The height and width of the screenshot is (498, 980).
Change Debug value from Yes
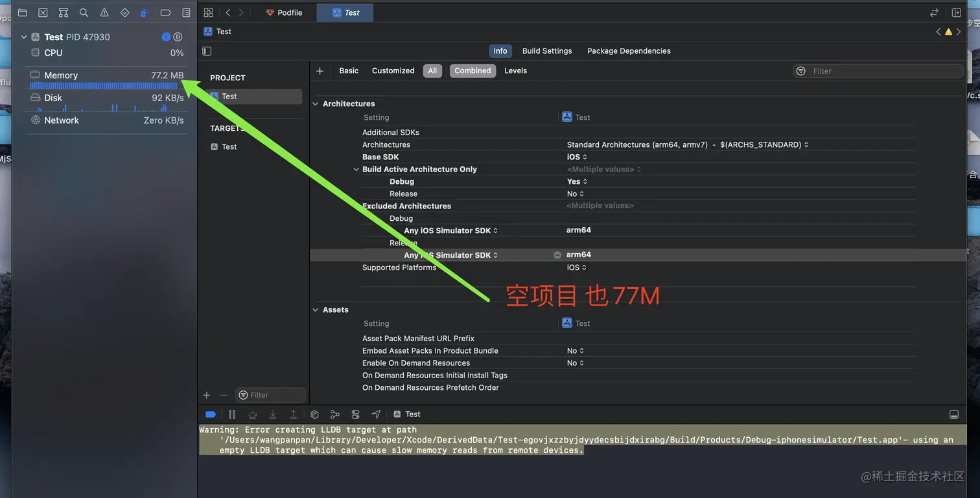pyautogui.click(x=577, y=182)
